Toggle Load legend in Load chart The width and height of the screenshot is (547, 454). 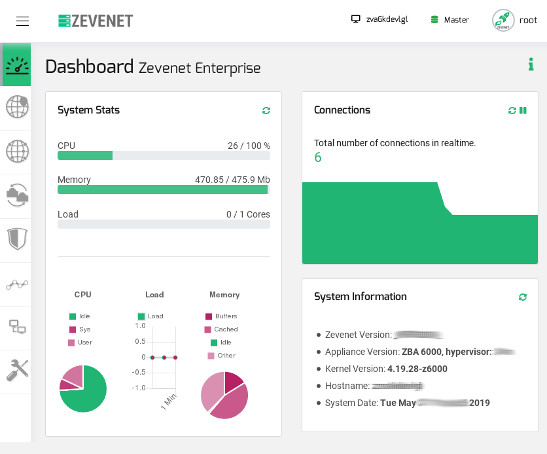(x=150, y=316)
